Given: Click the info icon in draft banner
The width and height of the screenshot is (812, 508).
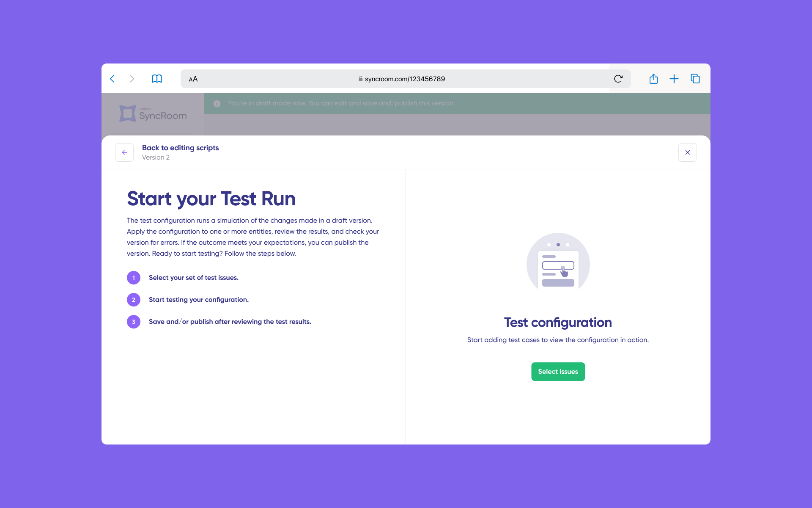Looking at the screenshot, I should pyautogui.click(x=217, y=104).
